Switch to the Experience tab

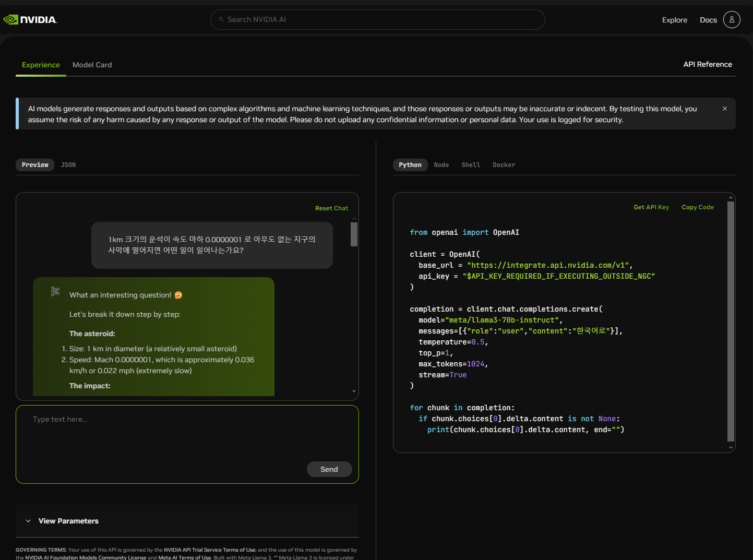point(41,65)
